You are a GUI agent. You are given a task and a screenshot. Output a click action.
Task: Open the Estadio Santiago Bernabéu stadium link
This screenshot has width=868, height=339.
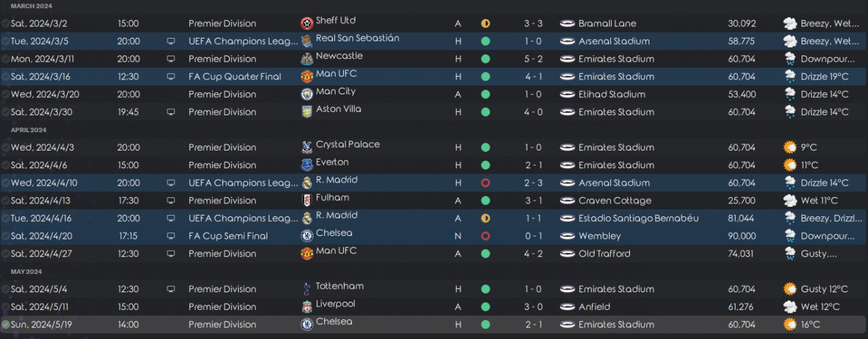click(638, 218)
